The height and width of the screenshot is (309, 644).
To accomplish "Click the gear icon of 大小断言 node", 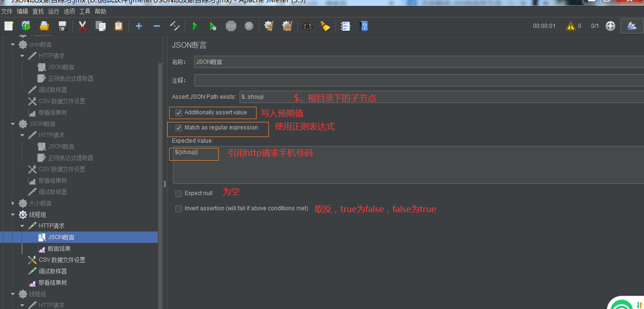I will point(23,203).
